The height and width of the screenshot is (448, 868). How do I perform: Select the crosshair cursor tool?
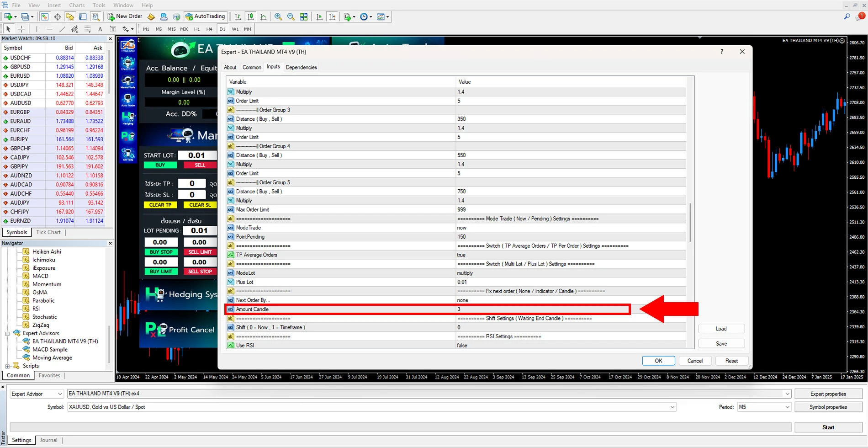pyautogui.click(x=21, y=29)
